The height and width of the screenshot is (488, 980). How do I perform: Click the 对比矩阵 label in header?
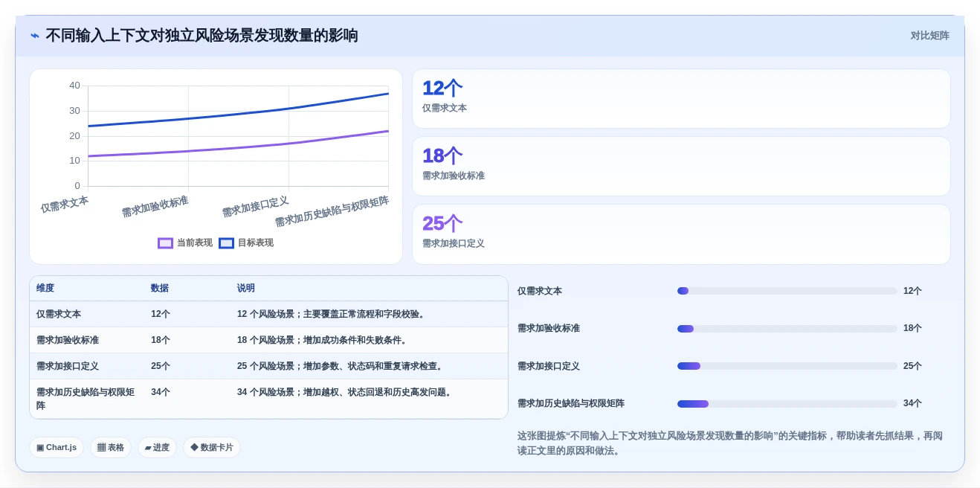(929, 36)
